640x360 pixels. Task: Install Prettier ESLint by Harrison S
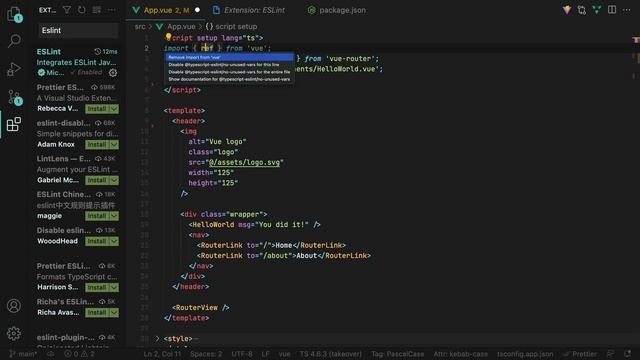click(x=97, y=287)
